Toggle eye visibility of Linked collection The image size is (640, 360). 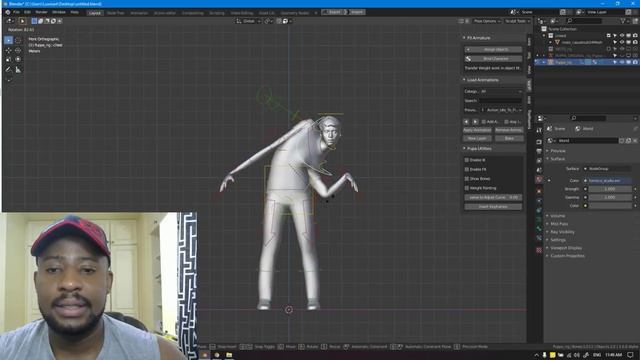tap(622, 36)
